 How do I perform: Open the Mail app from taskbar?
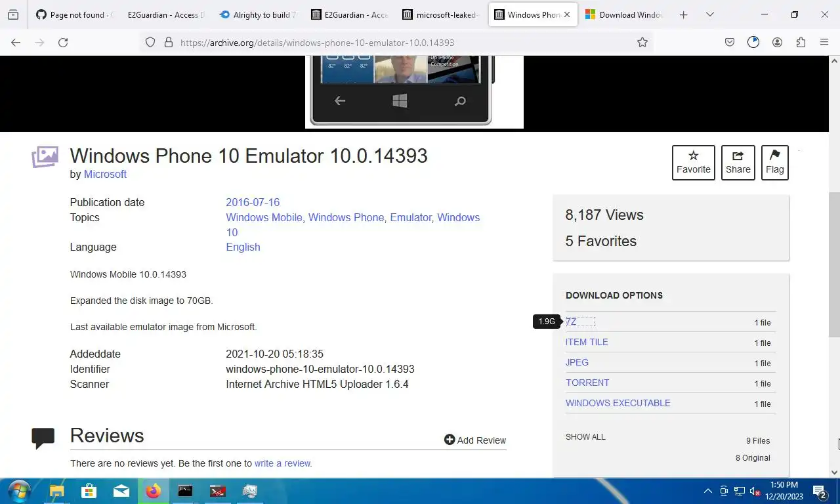(x=121, y=491)
